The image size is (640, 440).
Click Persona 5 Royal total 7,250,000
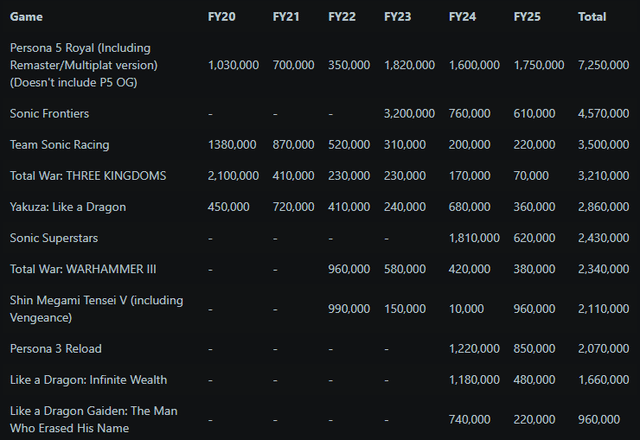click(603, 65)
